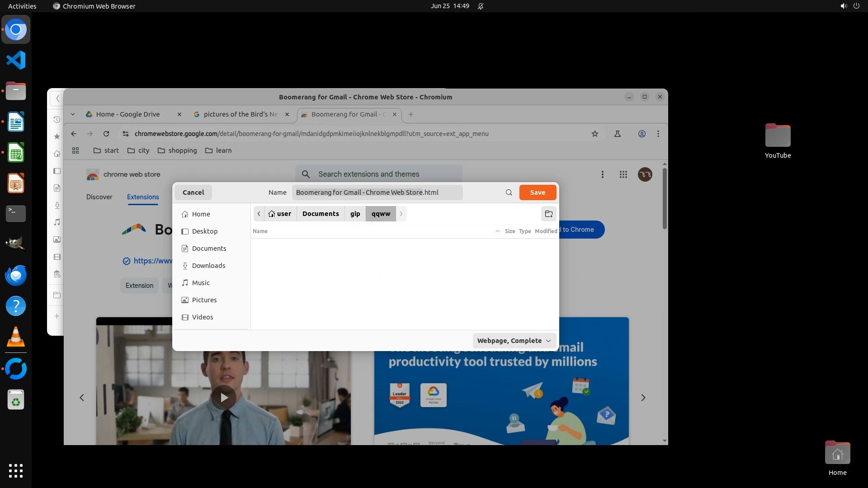The height and width of the screenshot is (488, 868).
Task: Switch to Home - Google Drive tab
Action: pos(128,114)
